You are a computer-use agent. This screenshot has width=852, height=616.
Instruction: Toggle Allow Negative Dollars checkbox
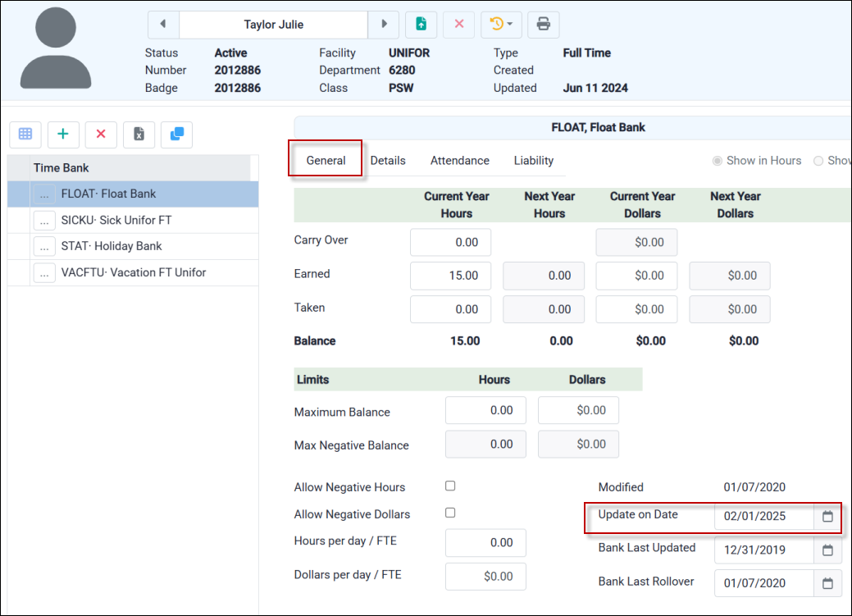tap(450, 513)
